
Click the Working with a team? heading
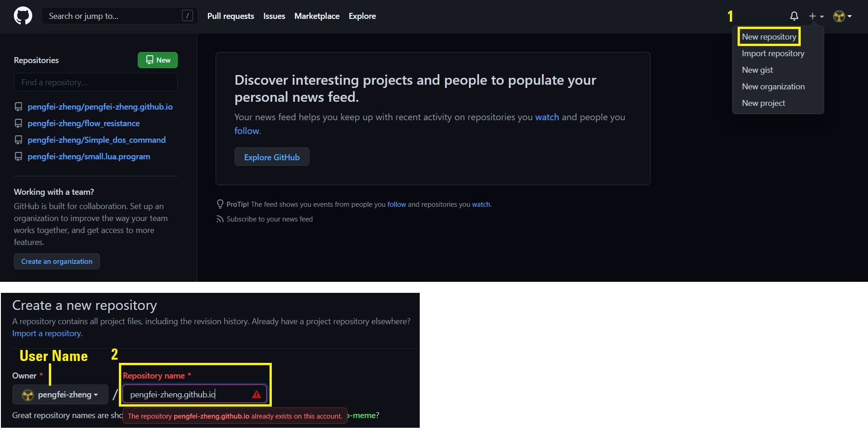click(54, 192)
